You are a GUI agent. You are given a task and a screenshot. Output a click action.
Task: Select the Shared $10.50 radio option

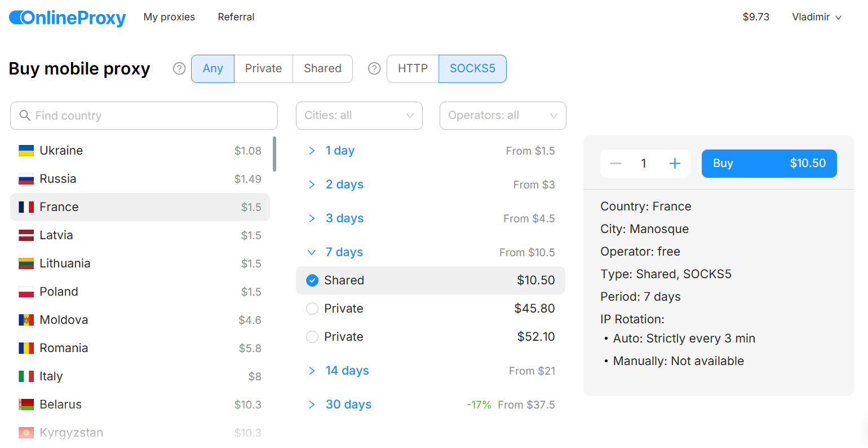312,280
